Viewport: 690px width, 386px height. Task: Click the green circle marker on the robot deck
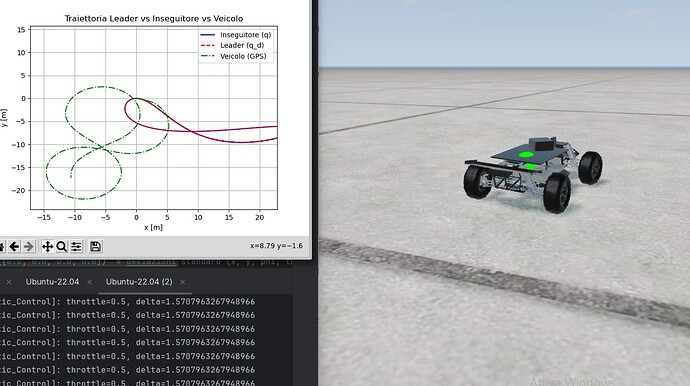coord(525,154)
